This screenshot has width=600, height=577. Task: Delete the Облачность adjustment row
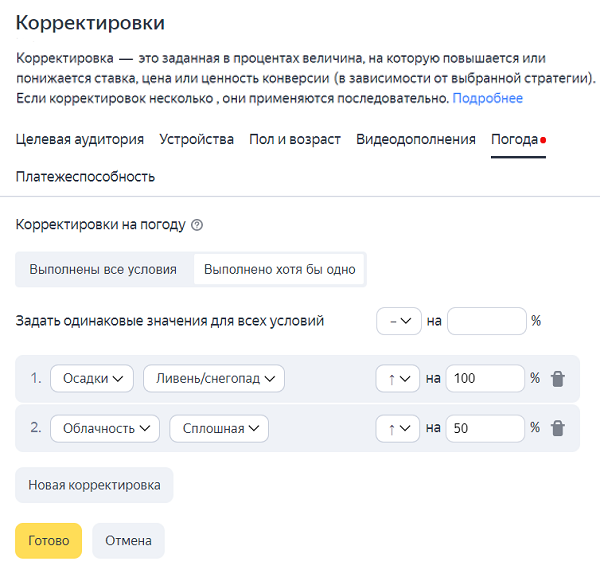(558, 428)
